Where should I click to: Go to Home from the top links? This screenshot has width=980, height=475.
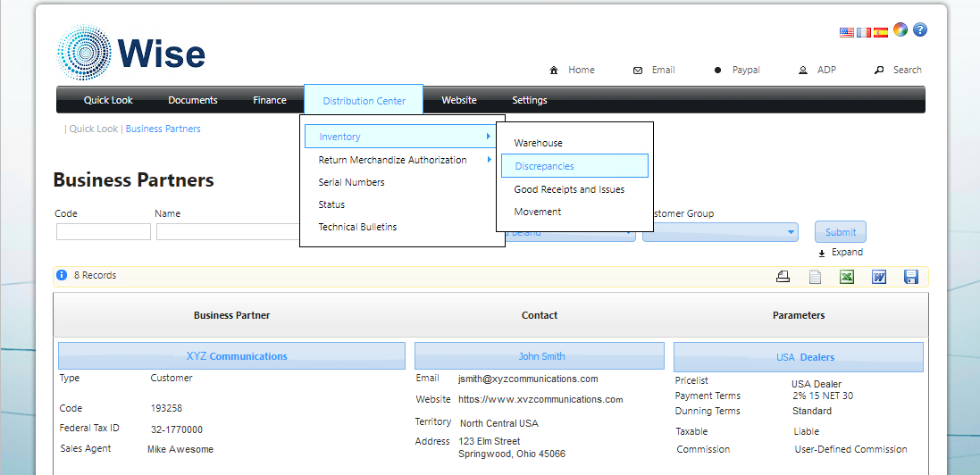(x=573, y=70)
